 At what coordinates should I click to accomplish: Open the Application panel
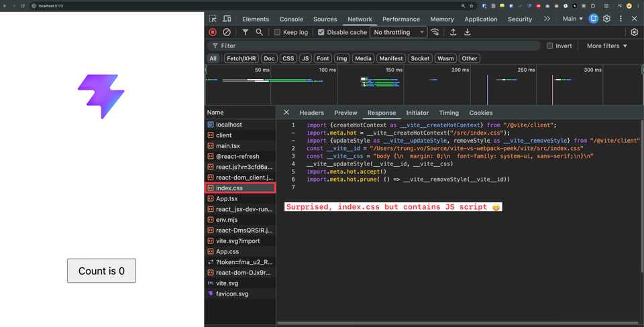point(480,19)
